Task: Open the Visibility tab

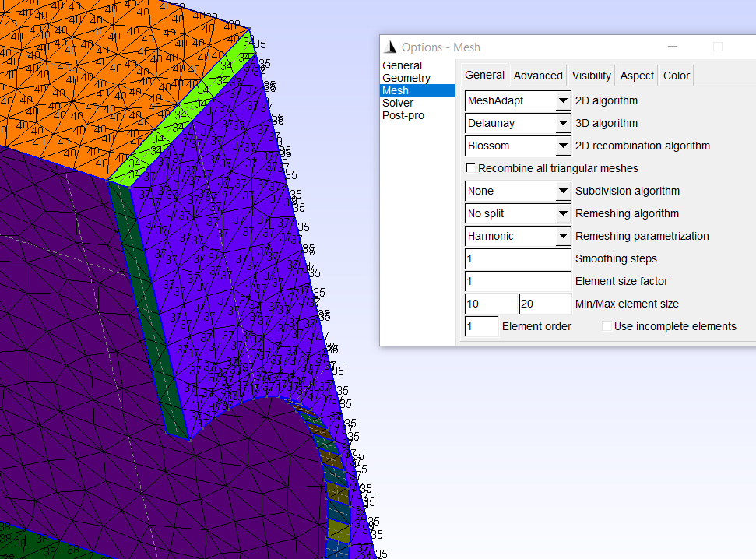Action: (592, 76)
